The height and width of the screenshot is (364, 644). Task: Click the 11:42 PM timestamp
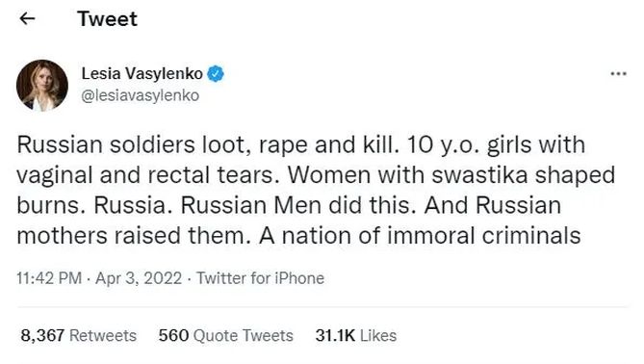(49, 278)
